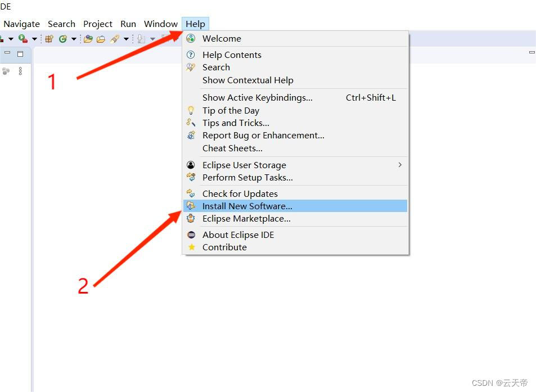Click the greyed-out filter icon in the left panel
The height and width of the screenshot is (392, 536).
pyautogui.click(x=6, y=71)
